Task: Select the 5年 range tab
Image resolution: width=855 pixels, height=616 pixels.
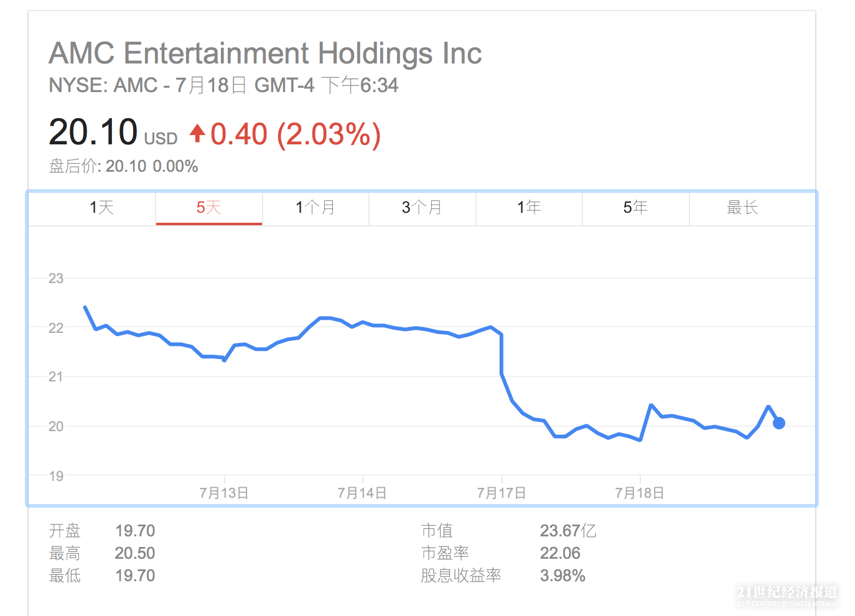Action: 635,208
